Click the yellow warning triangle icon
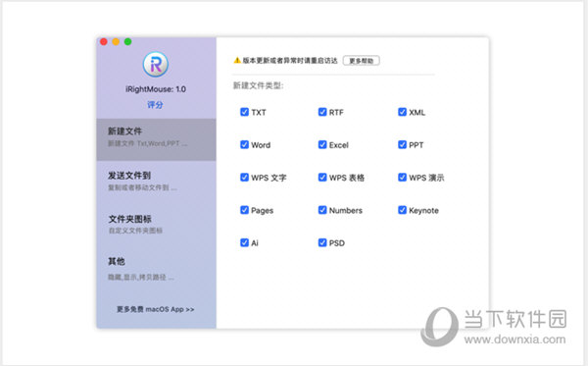Screen dimensions: 588x366 (237, 60)
